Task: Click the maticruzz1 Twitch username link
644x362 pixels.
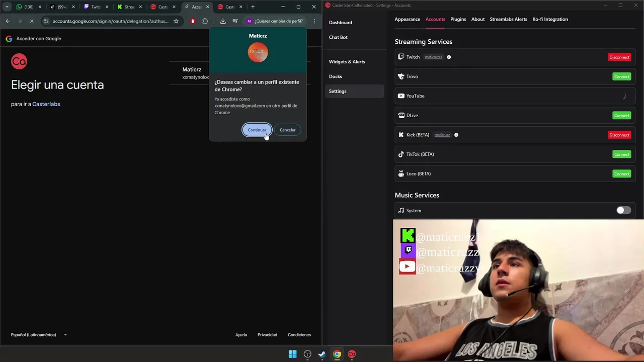Action: pos(433,57)
